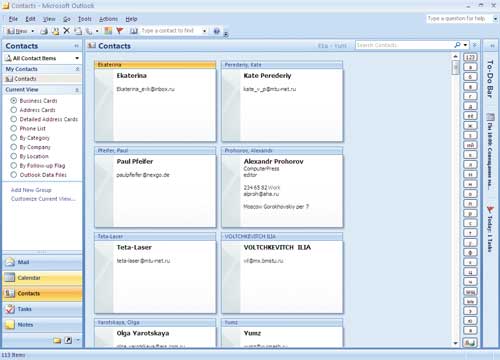Select the Detailed Address Cards view
The height and width of the screenshot is (360, 500).
tap(44, 119)
